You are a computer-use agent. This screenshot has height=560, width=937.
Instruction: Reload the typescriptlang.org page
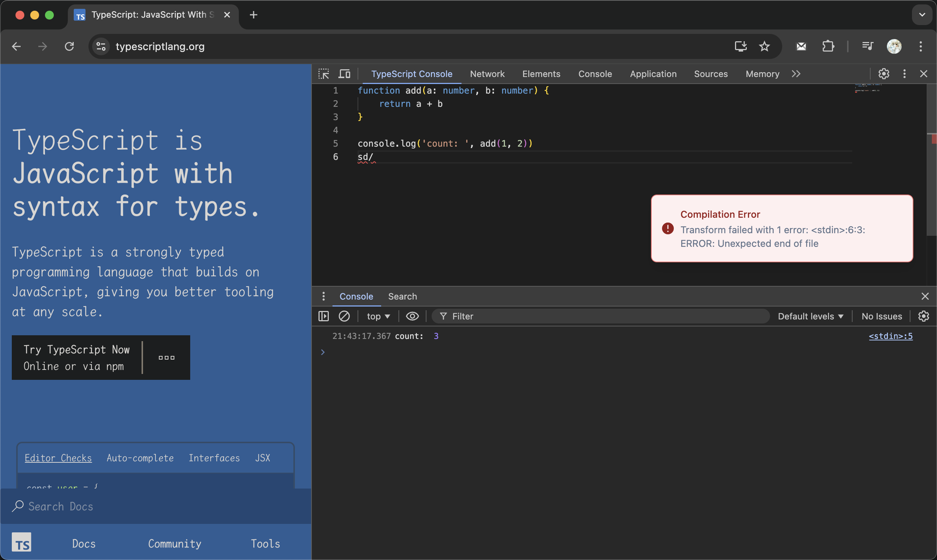(69, 46)
